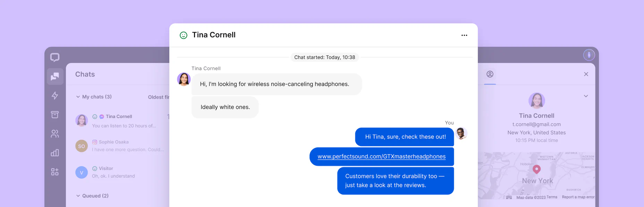Screen dimensions: 644x207
Task: Expand the Queued (2) section
Action: [78, 196]
